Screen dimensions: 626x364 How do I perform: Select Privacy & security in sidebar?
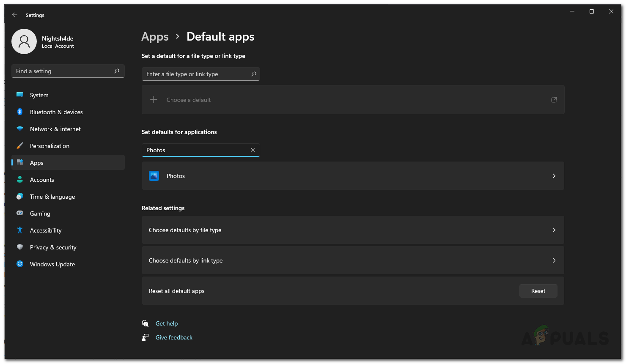point(53,247)
